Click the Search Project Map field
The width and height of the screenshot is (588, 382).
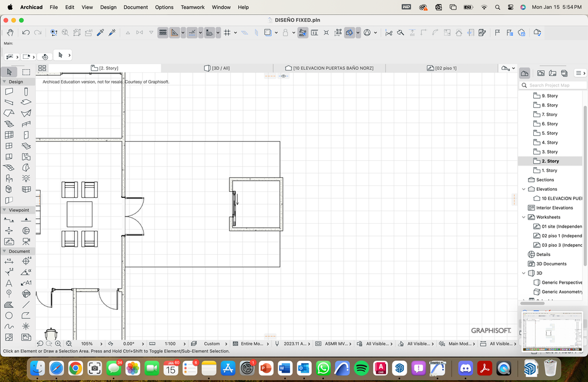click(552, 85)
